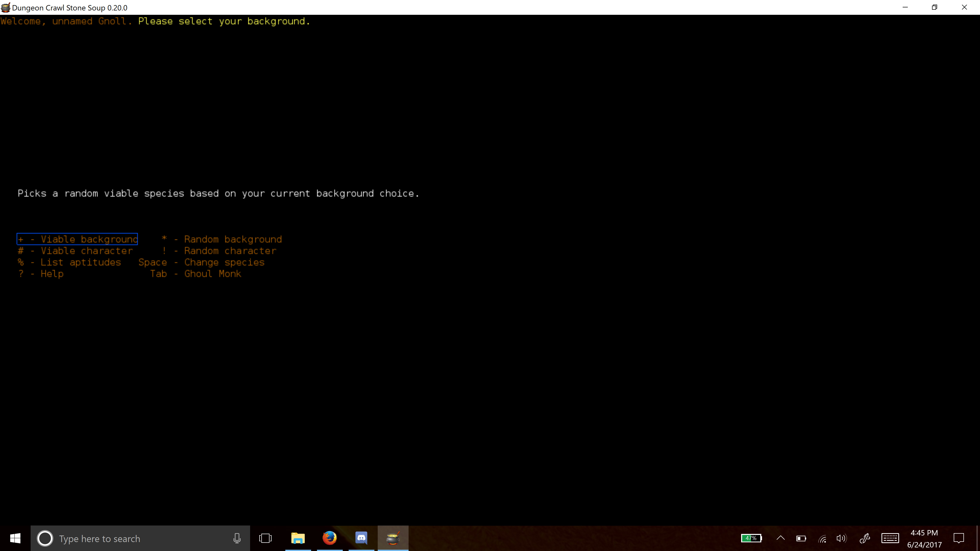This screenshot has height=551, width=980.
Task: Click the volume speaker tray icon
Action: pyautogui.click(x=841, y=539)
